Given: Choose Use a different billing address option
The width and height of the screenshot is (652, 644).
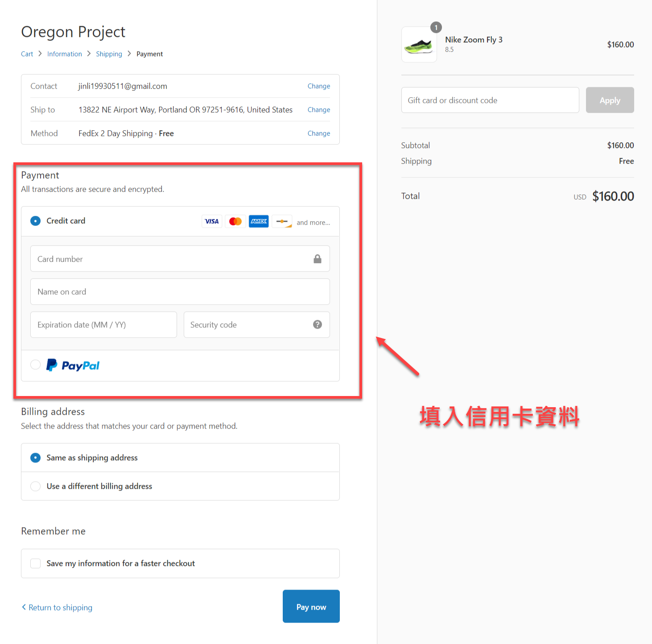Looking at the screenshot, I should click(36, 486).
